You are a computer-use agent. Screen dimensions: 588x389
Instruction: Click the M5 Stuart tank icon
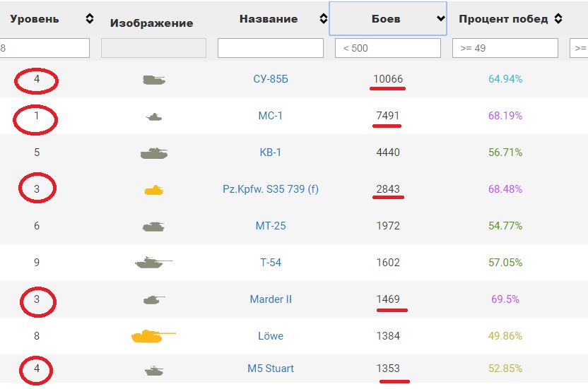tap(154, 371)
